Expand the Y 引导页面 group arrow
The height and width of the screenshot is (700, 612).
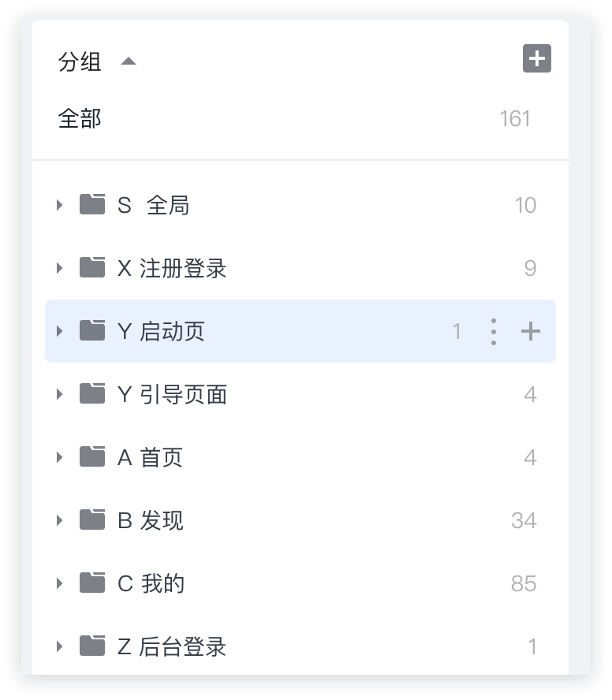59,394
